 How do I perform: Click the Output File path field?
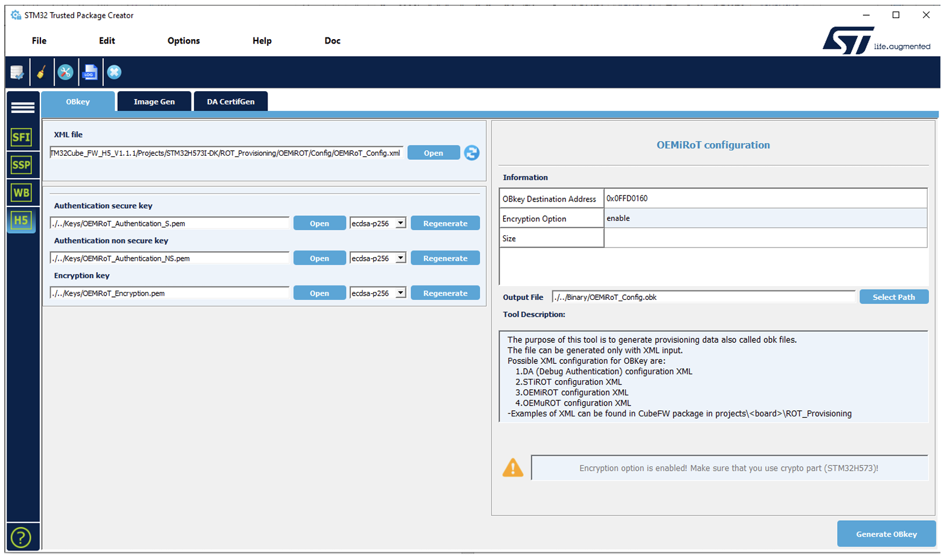(x=704, y=297)
